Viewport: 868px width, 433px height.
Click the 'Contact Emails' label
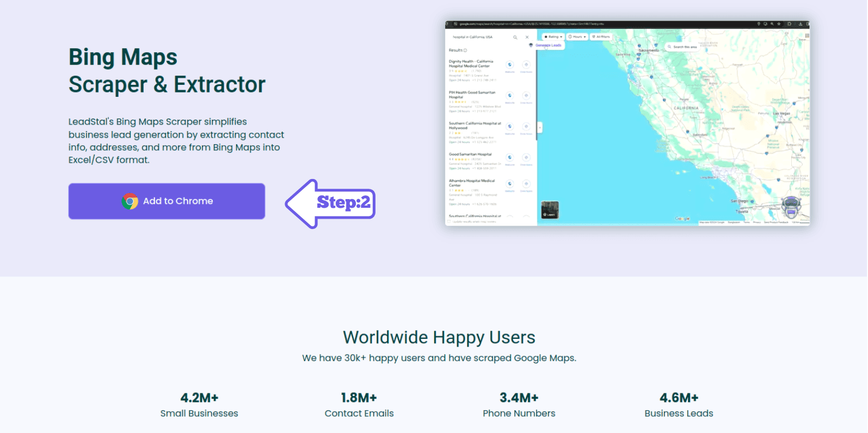[x=359, y=413]
